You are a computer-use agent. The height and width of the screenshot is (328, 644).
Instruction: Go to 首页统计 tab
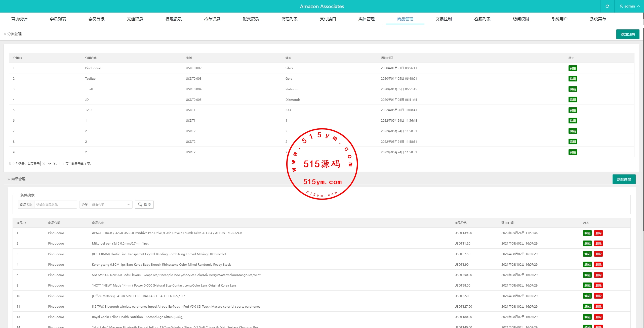19,19
